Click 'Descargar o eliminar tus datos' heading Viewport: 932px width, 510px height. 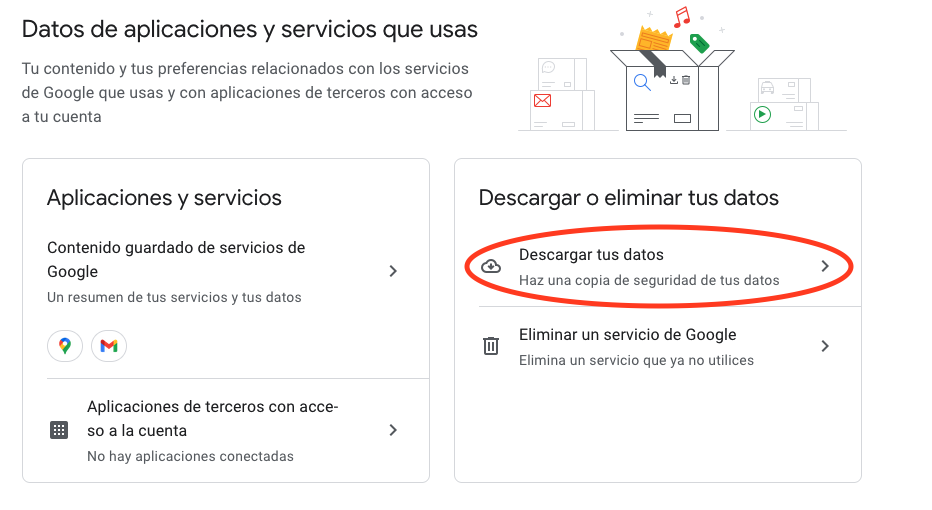628,198
